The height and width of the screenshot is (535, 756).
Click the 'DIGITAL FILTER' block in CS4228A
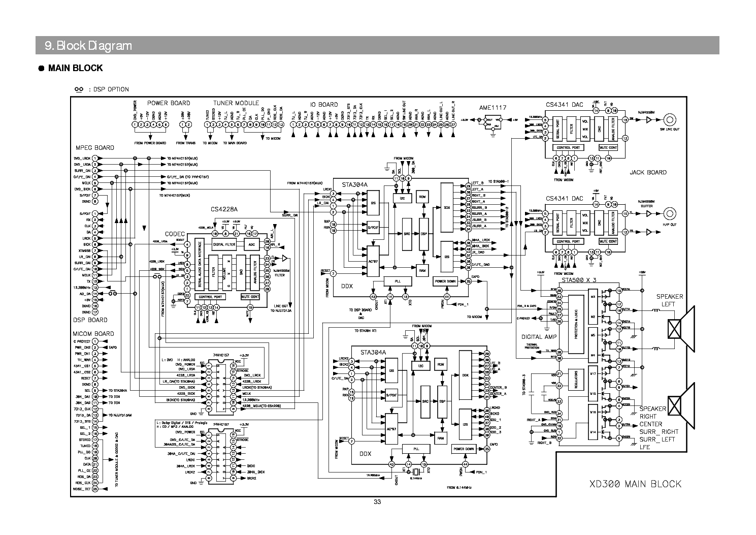pos(225,244)
